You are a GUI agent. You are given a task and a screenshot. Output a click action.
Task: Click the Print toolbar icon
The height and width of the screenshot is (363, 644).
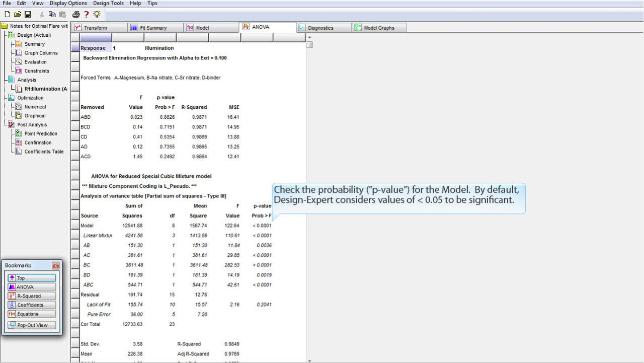(x=75, y=14)
